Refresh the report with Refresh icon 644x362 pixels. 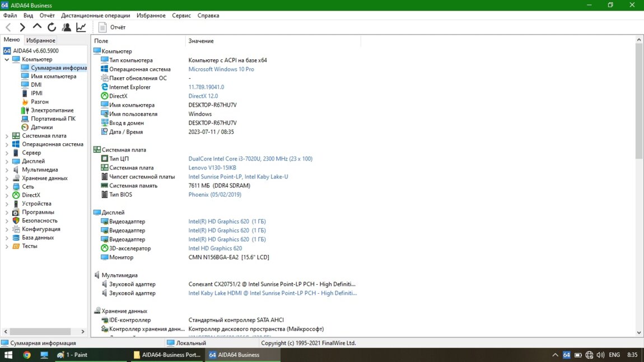coord(52,27)
